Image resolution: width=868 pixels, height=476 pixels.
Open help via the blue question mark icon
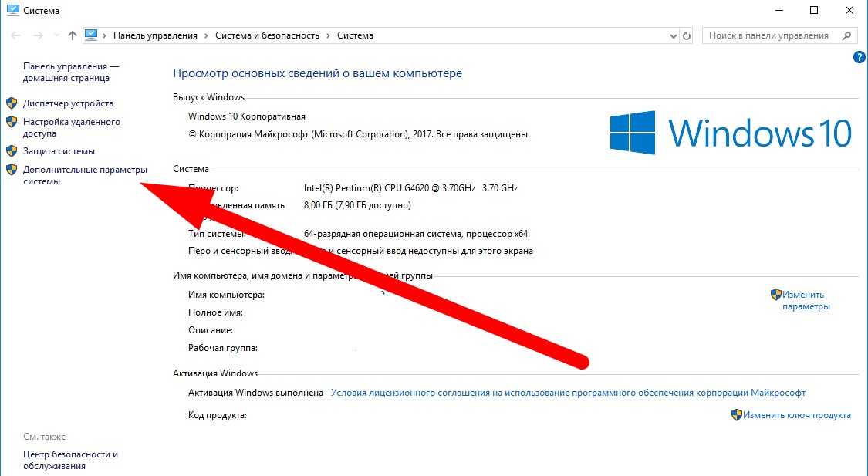pos(860,57)
